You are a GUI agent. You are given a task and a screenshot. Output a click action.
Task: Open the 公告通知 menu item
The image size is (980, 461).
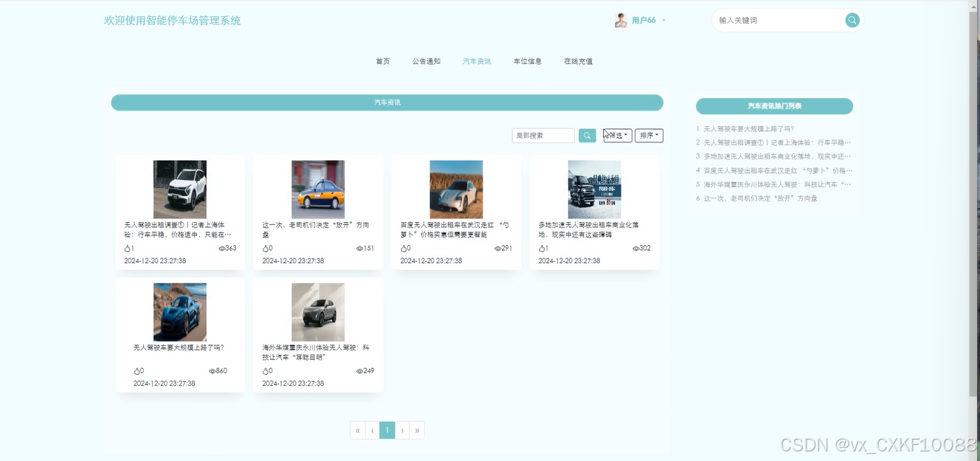pos(426,61)
